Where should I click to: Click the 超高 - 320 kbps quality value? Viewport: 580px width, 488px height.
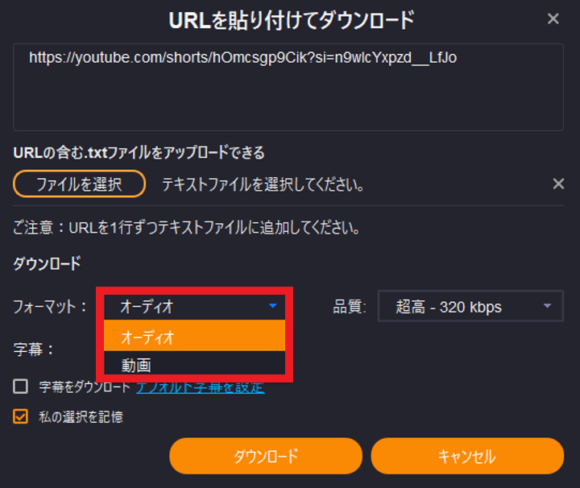449,307
